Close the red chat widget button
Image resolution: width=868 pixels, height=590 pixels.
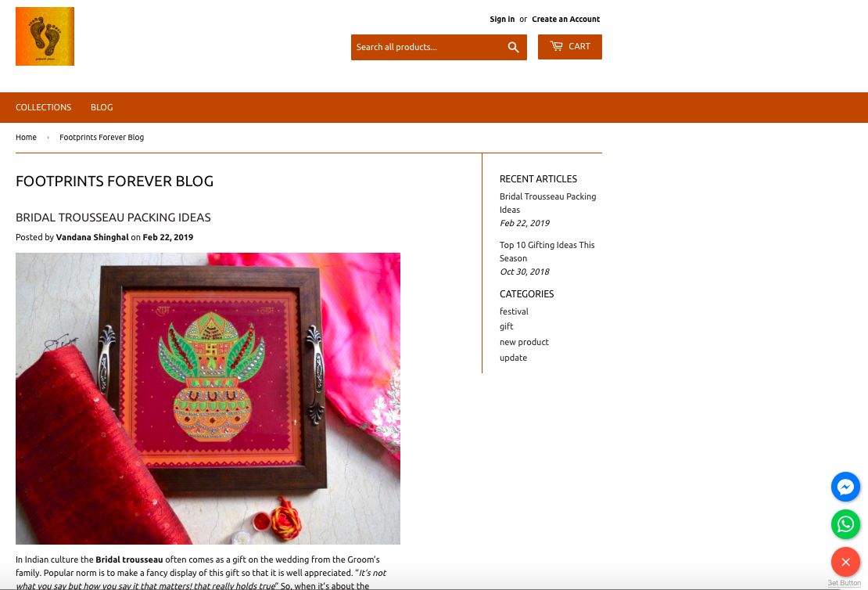coord(845,562)
